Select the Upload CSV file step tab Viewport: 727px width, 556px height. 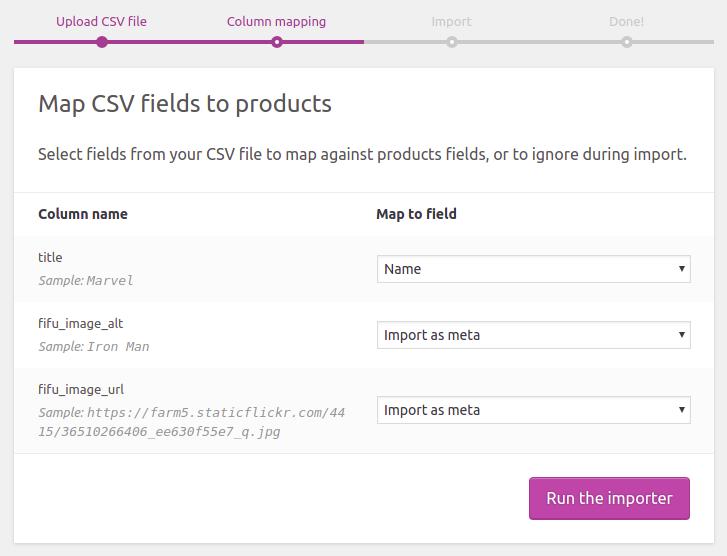tap(101, 21)
